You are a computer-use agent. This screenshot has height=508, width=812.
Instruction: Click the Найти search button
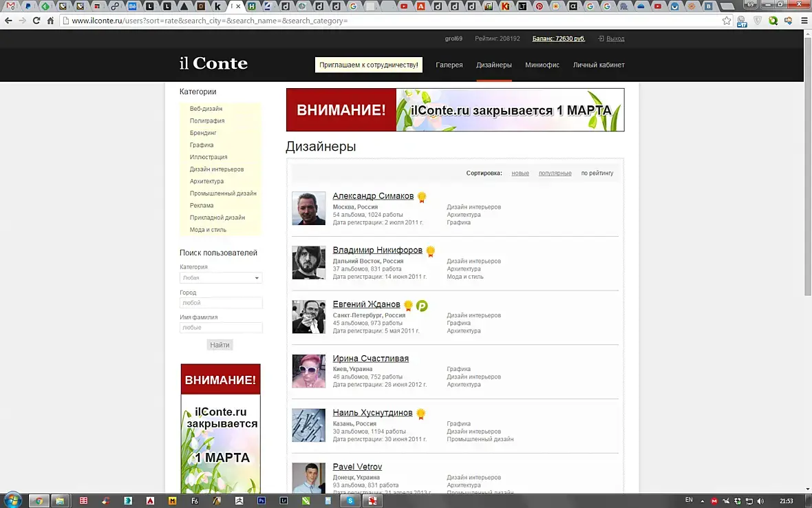click(x=220, y=345)
